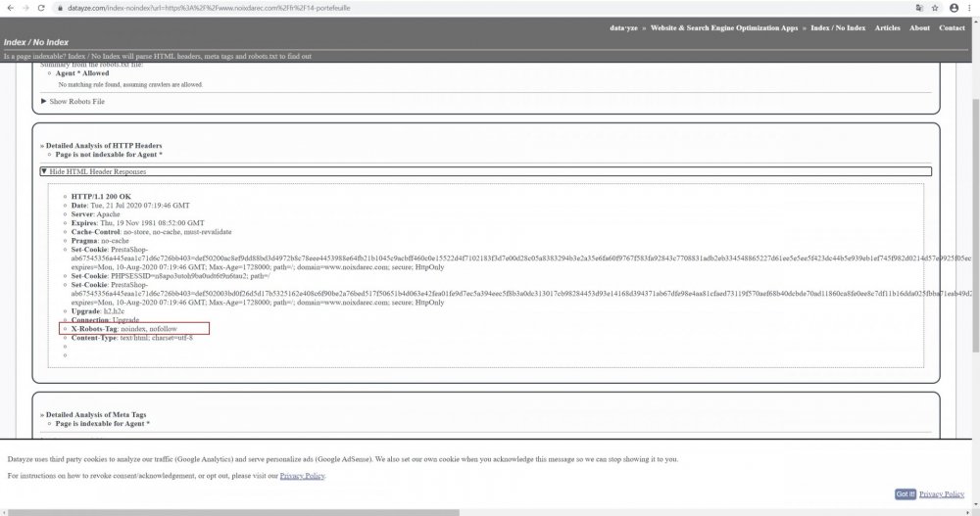Image resolution: width=980 pixels, height=516 pixels.
Task: Open Privacy Policy link beside Got it!
Action: coord(941,494)
